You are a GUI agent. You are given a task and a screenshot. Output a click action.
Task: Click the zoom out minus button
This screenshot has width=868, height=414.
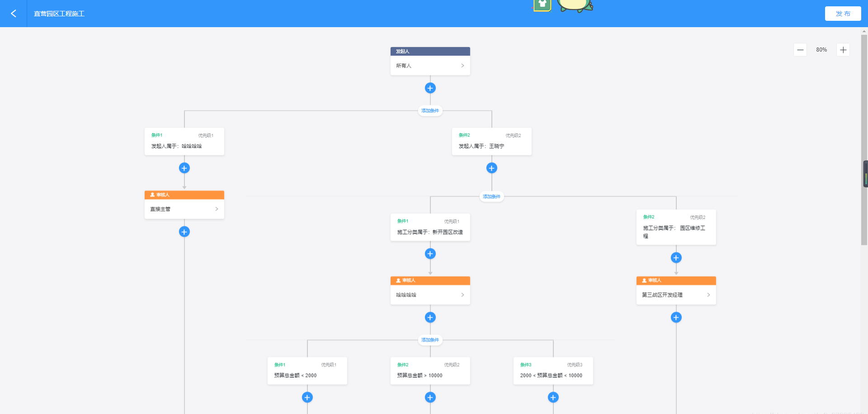[x=800, y=50]
